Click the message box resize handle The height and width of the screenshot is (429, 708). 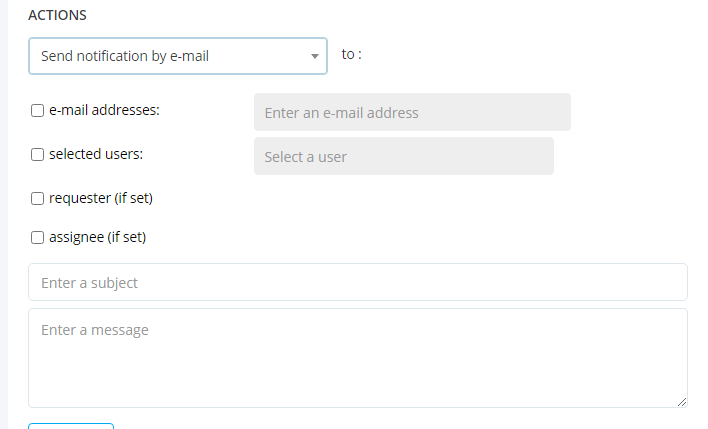click(682, 402)
